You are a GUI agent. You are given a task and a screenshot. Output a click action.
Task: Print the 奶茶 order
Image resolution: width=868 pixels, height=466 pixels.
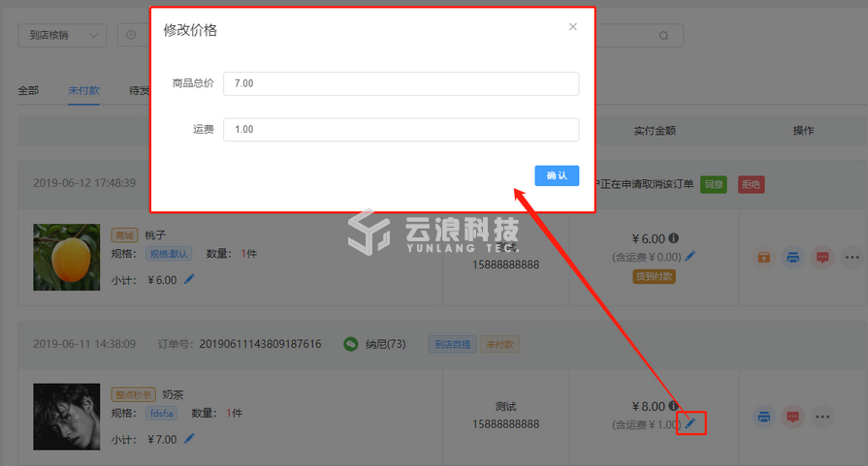point(764,418)
